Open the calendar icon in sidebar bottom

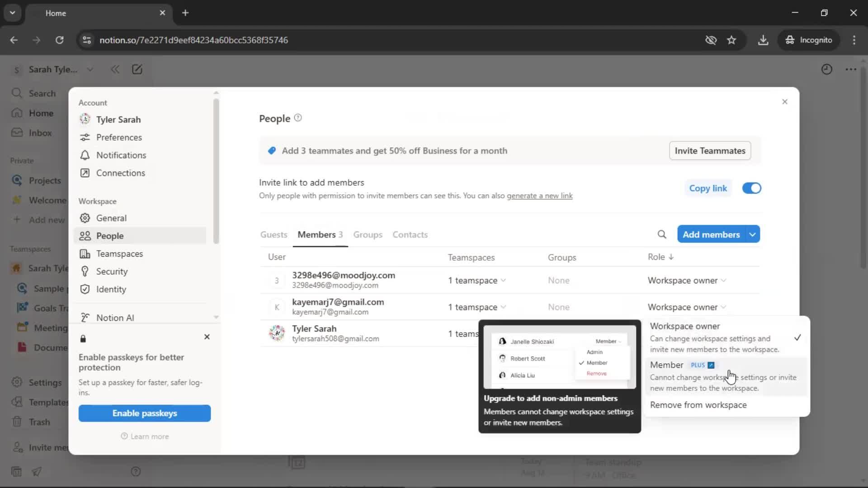[16, 472]
